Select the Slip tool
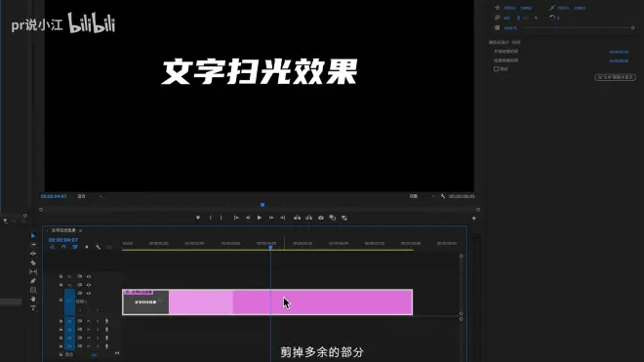 tap(33, 271)
